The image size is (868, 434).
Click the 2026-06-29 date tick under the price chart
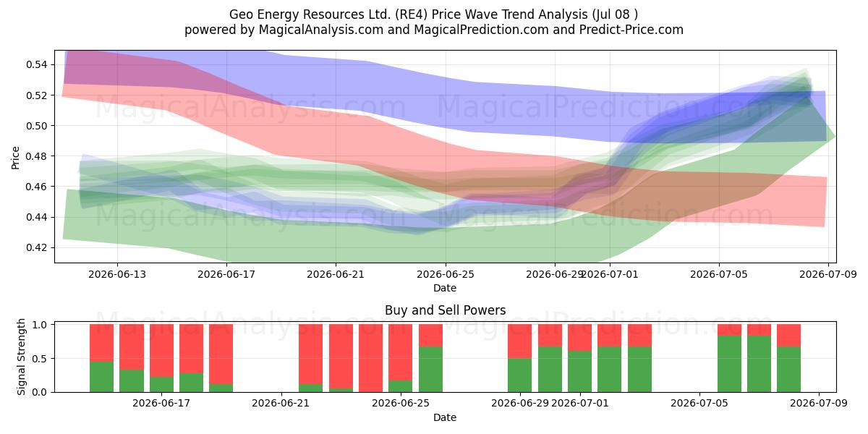[x=553, y=274]
